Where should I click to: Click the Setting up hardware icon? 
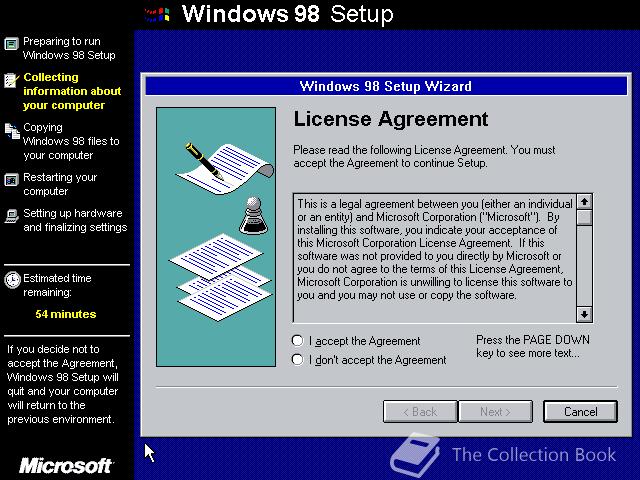(x=11, y=216)
